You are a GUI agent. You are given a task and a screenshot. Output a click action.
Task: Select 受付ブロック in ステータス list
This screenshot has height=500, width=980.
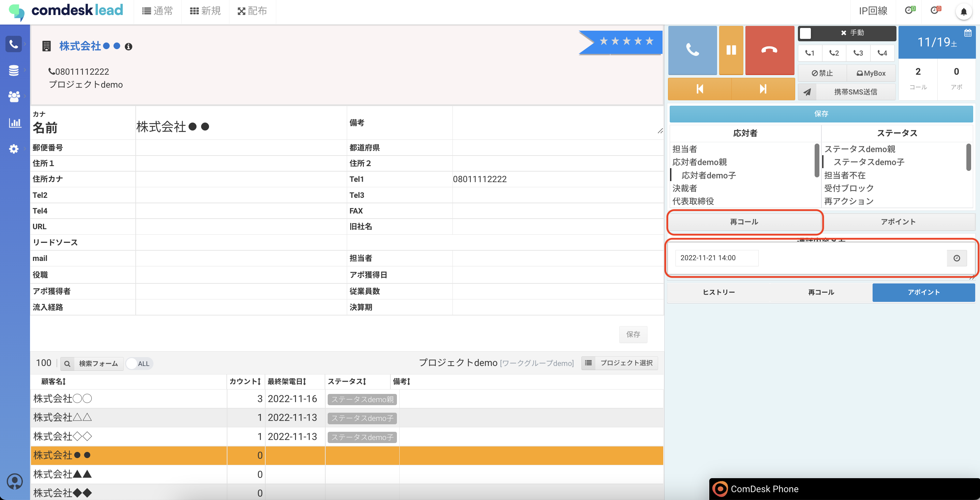849,188
